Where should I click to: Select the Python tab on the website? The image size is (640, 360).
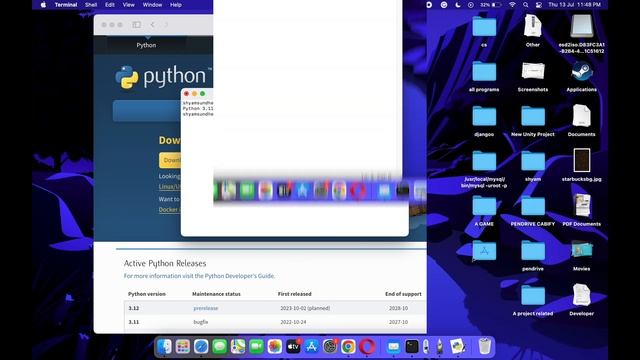point(146,45)
